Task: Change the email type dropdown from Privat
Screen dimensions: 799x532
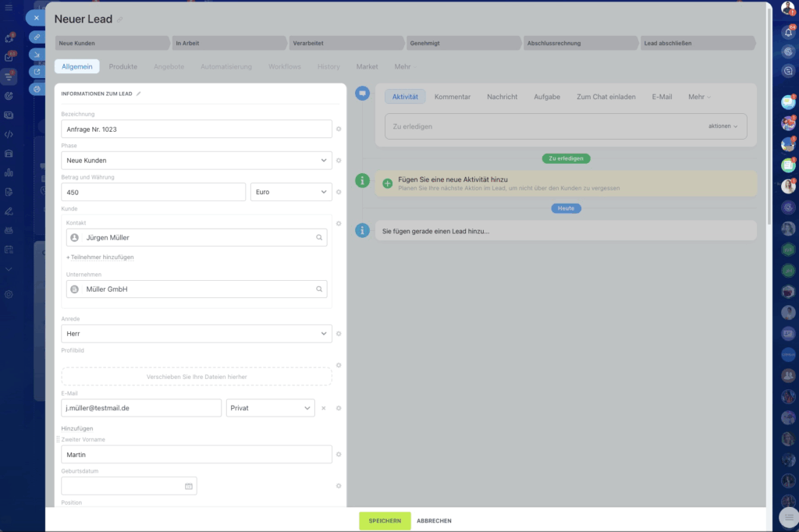Action: coord(270,407)
